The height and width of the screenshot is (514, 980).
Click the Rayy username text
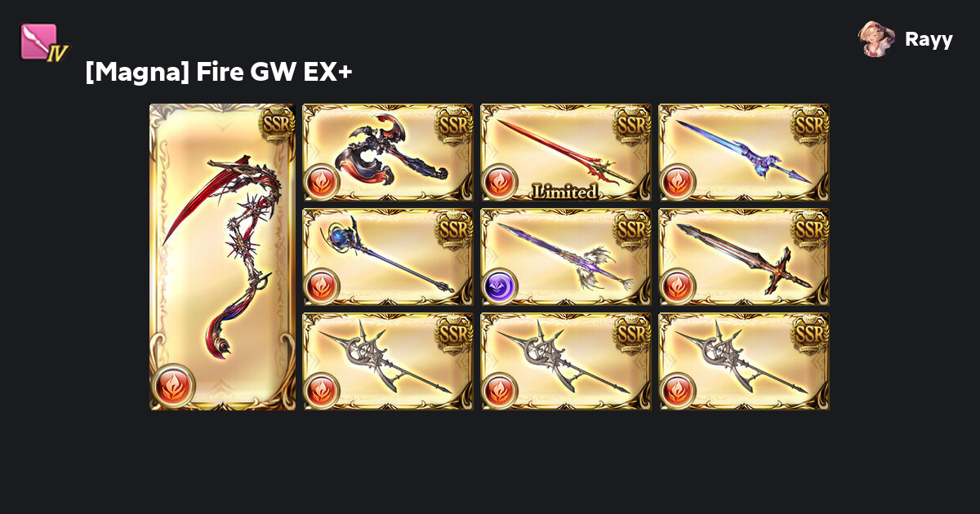(x=929, y=40)
